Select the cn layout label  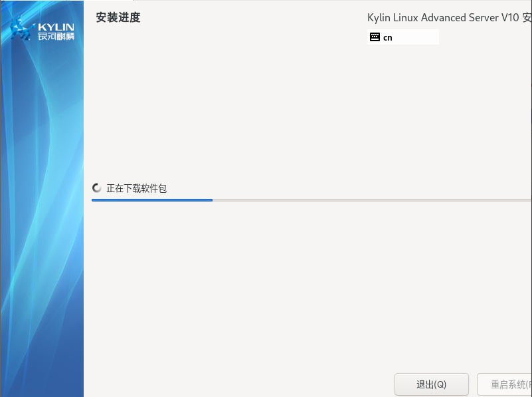click(388, 37)
